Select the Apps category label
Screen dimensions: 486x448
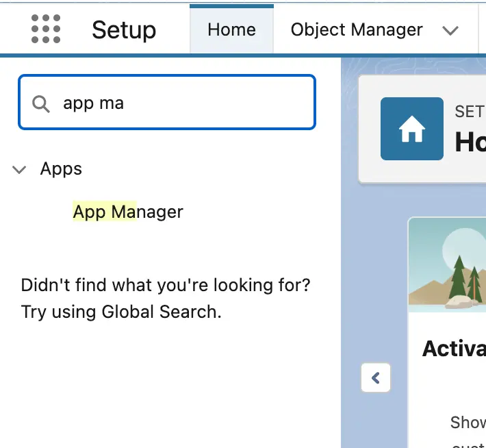(x=61, y=169)
